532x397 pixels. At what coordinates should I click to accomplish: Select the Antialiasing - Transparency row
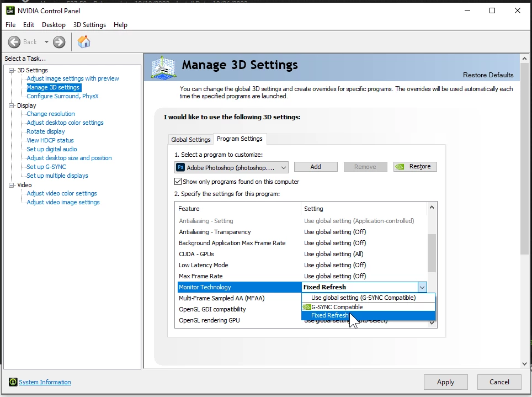(x=302, y=232)
